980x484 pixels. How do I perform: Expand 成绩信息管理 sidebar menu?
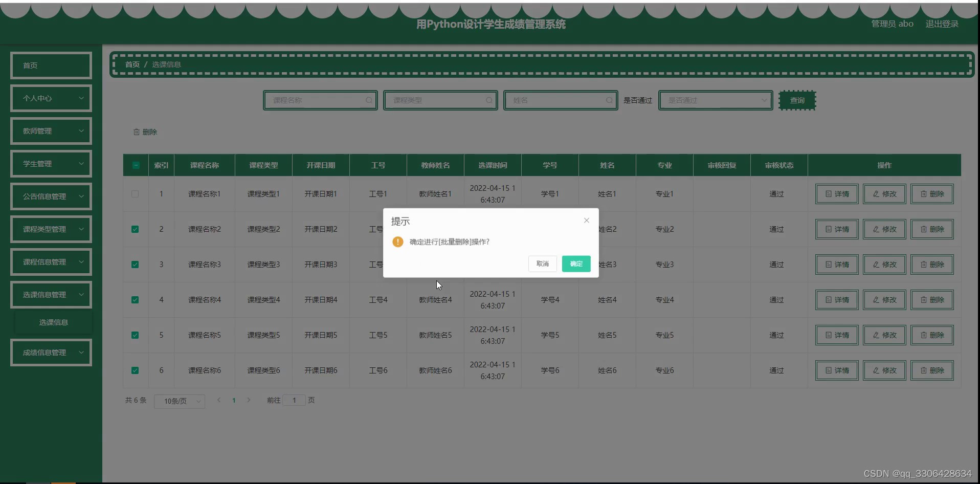[51, 353]
